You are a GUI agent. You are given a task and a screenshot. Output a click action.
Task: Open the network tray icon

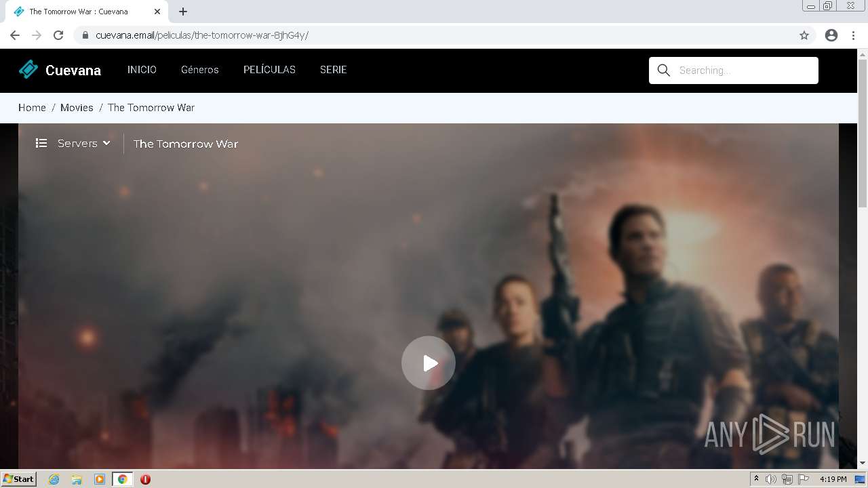click(787, 479)
